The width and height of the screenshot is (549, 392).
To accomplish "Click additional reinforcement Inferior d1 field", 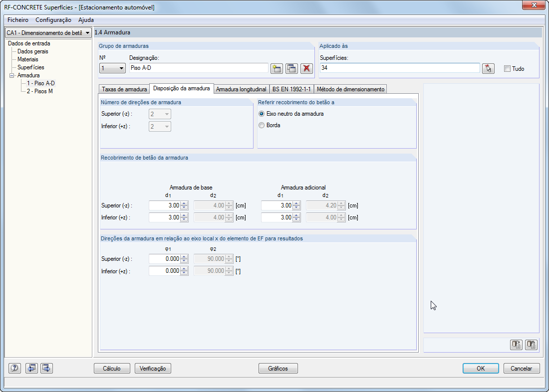I will pos(277,217).
